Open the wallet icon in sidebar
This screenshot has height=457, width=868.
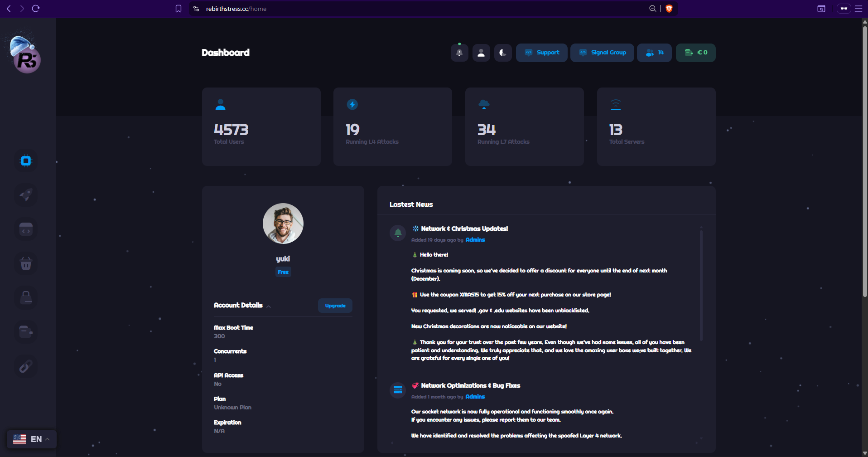tap(26, 332)
